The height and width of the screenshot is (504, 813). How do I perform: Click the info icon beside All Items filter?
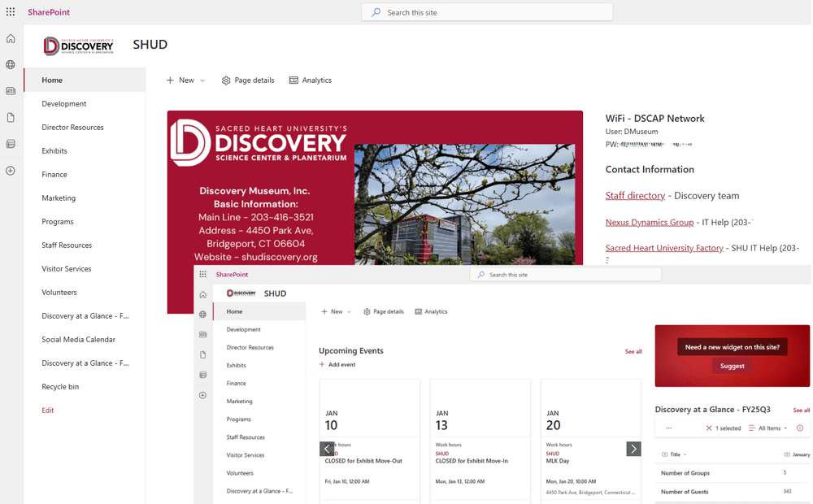799,428
